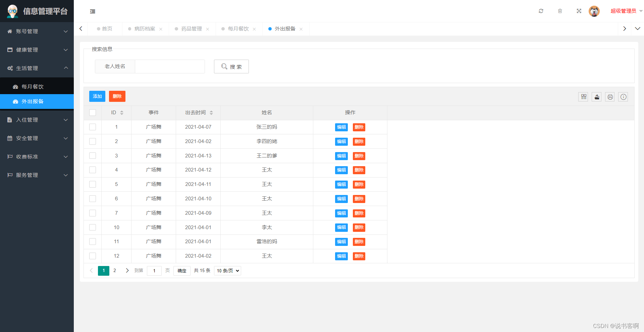
Task: Expand 账号管理 in the sidebar
Action: click(x=37, y=31)
